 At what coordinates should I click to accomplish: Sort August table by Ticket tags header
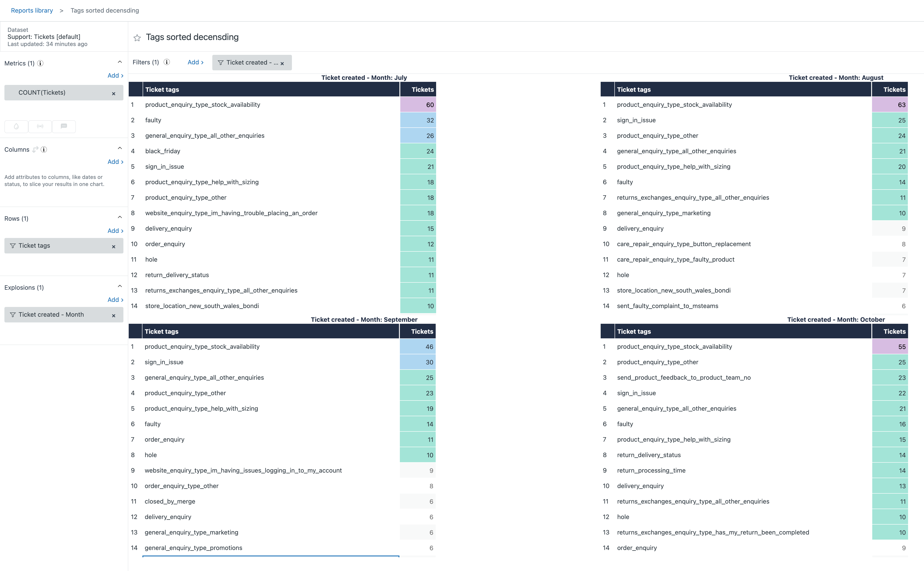point(743,90)
